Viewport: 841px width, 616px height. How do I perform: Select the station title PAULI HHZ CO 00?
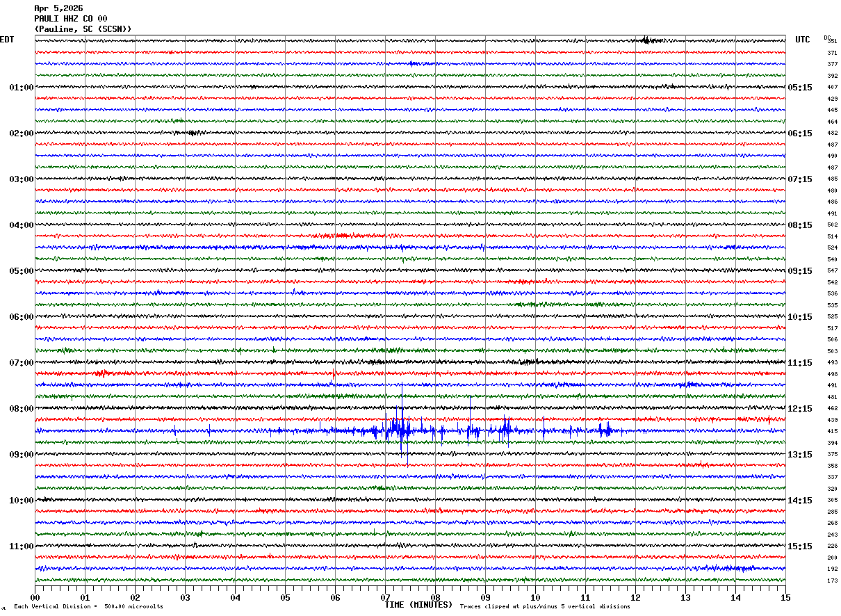pyautogui.click(x=71, y=19)
